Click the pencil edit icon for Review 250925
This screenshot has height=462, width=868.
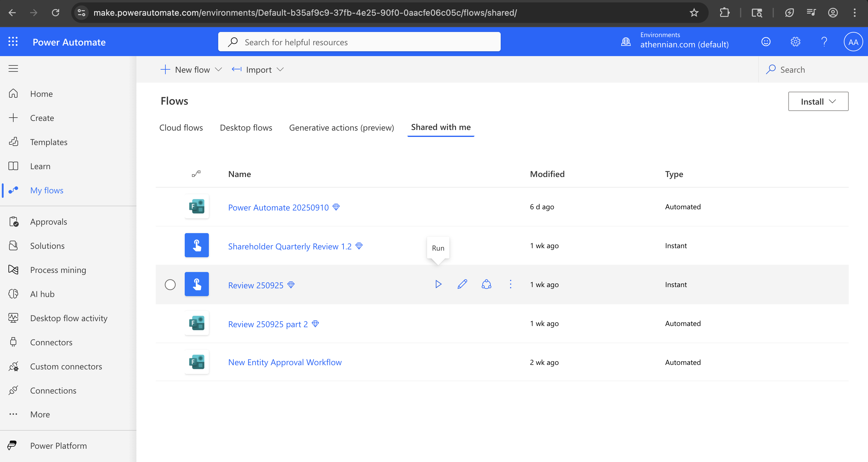pyautogui.click(x=462, y=285)
